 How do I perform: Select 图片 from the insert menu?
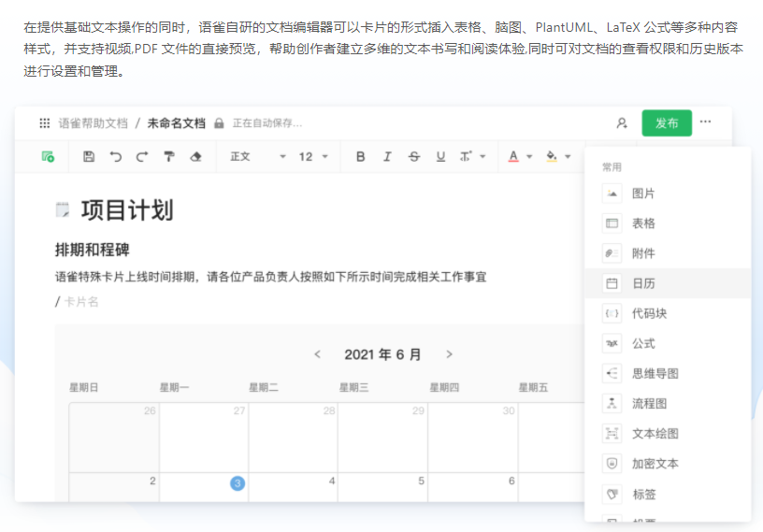(668, 194)
